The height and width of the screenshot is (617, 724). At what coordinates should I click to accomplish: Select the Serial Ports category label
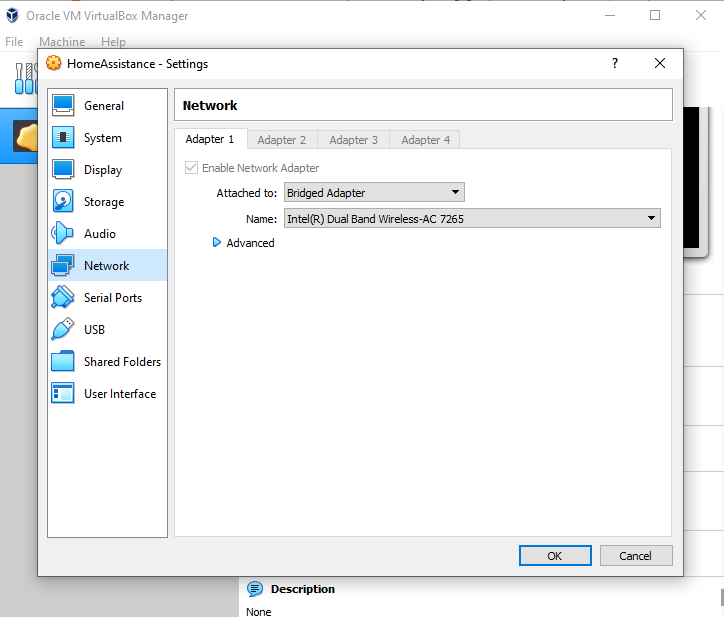tap(113, 298)
